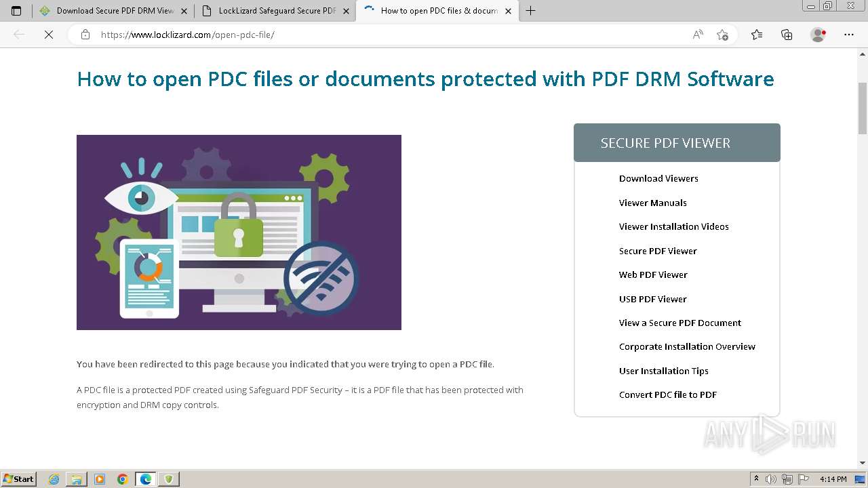Open Corporate Installation Overview link
868x488 pixels.
(x=687, y=346)
